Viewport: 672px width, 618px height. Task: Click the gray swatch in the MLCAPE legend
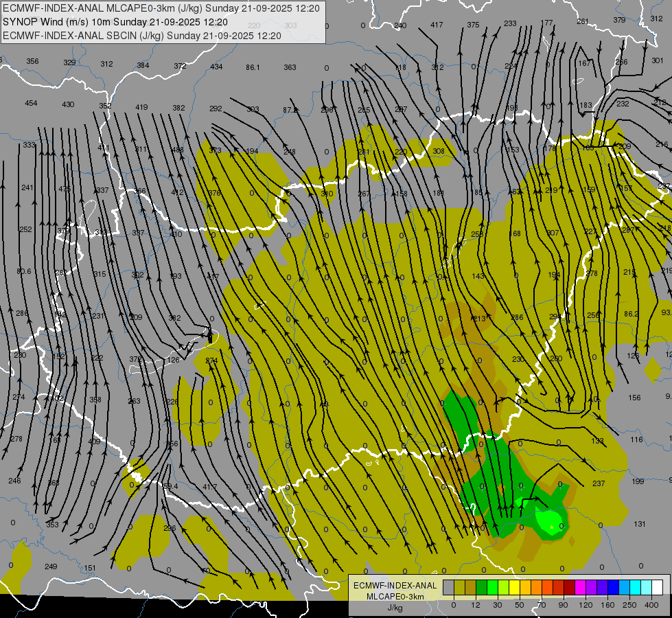click(x=449, y=587)
